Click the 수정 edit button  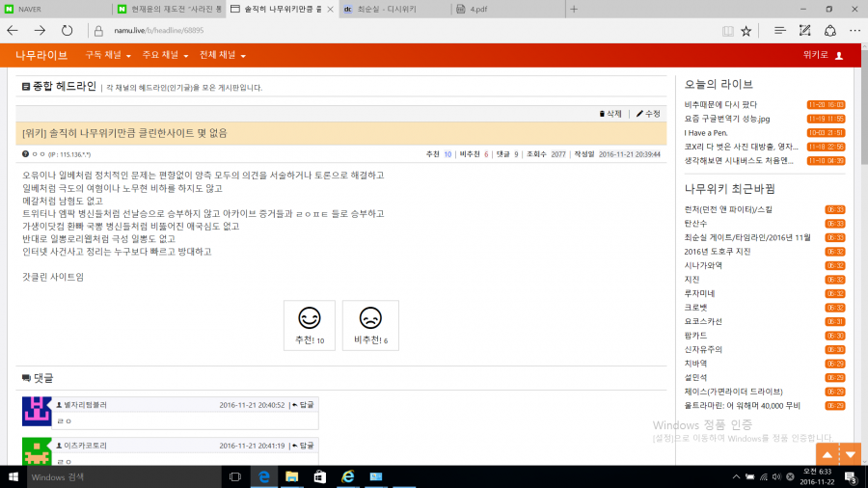(648, 114)
